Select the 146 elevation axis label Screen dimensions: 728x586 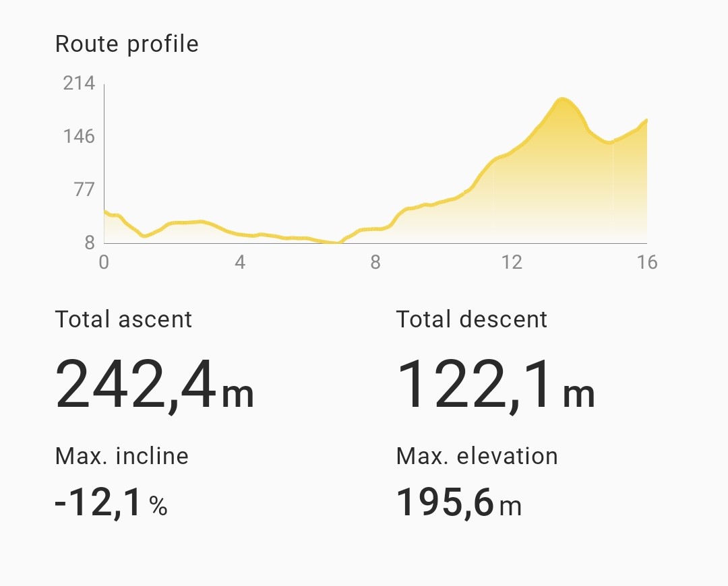[x=79, y=137]
